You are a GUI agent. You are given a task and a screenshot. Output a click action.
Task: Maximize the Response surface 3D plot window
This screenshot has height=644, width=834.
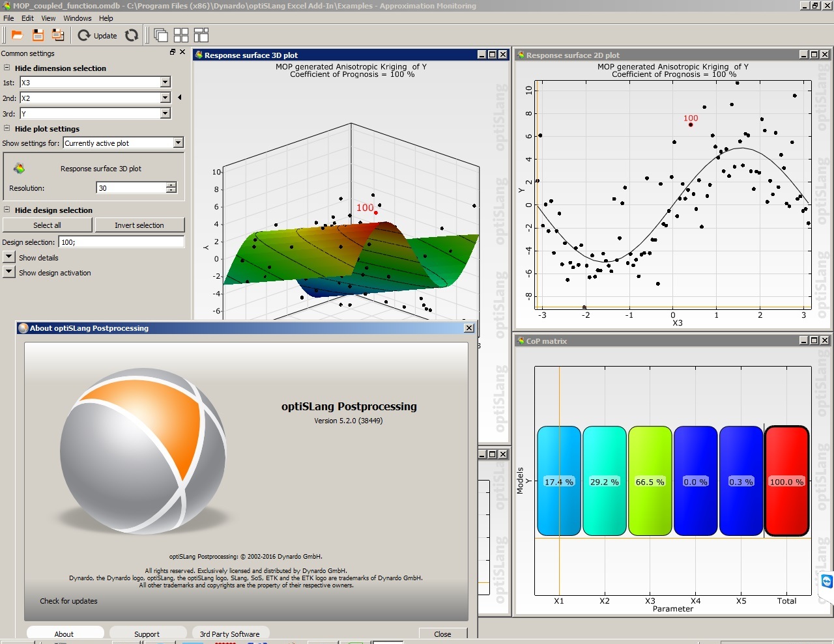pos(492,55)
